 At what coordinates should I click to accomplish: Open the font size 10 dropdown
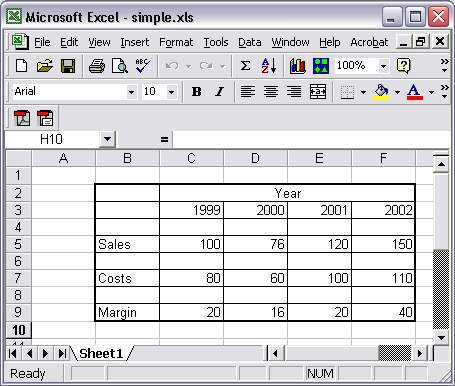171,92
